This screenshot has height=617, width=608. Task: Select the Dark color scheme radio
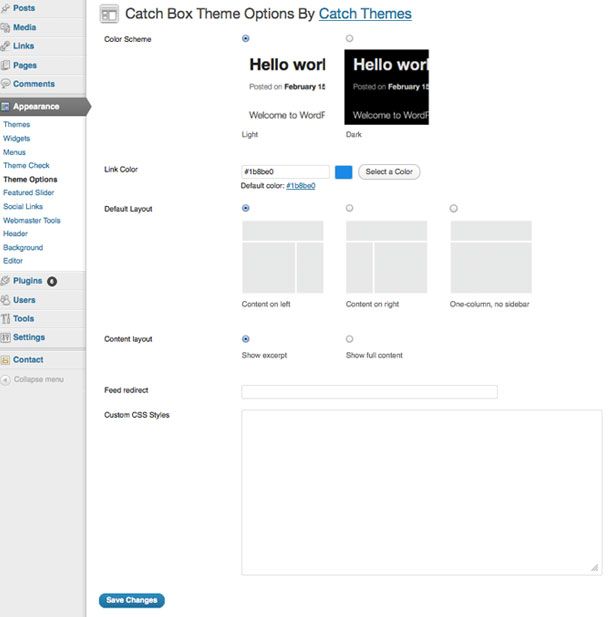coord(349,39)
